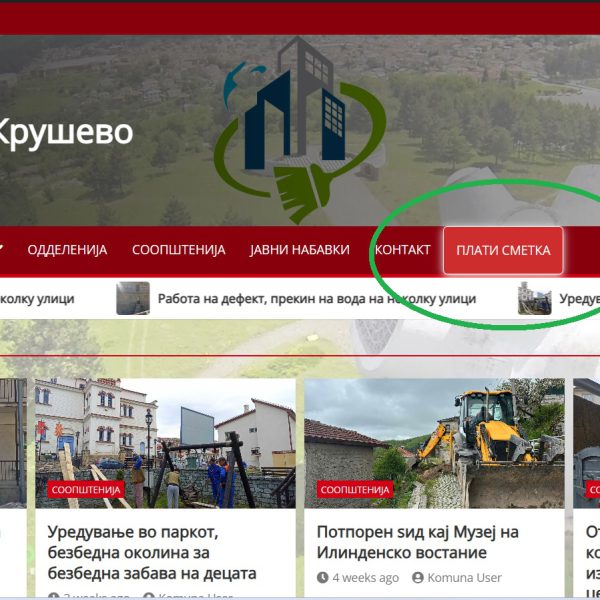This screenshot has height=600, width=600.
Task: Open the КОНТАКТ page
Action: (403, 250)
